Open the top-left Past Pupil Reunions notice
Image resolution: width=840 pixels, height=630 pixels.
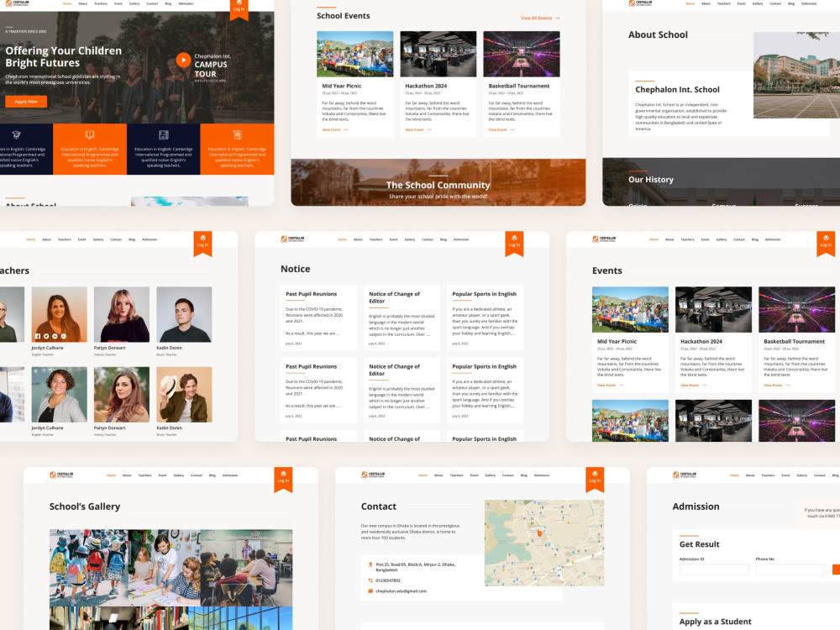coord(318,318)
